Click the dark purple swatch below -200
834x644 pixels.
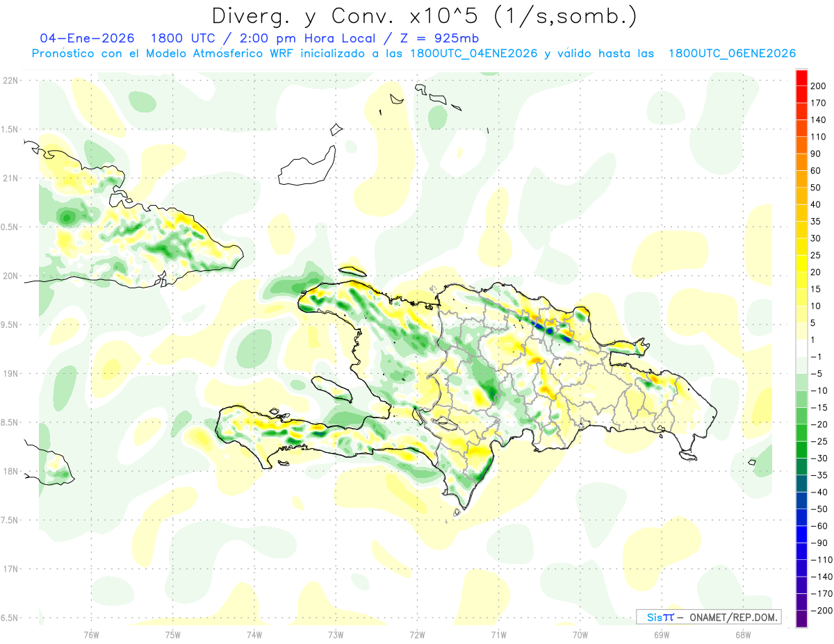(801, 618)
